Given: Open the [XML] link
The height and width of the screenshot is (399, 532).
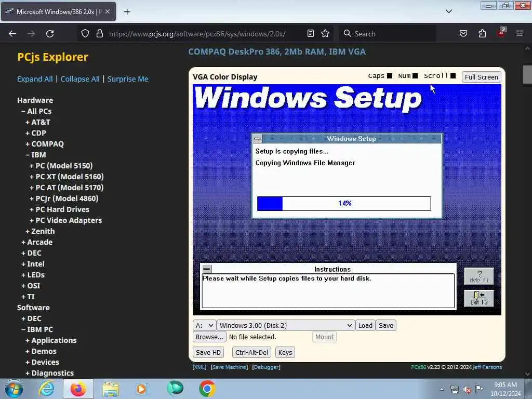Looking at the screenshot, I should tap(199, 367).
